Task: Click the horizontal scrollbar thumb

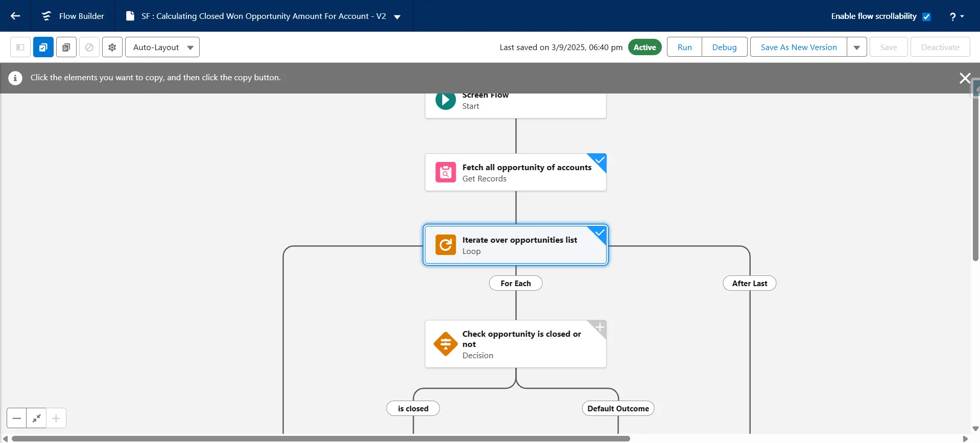Action: tap(321, 438)
